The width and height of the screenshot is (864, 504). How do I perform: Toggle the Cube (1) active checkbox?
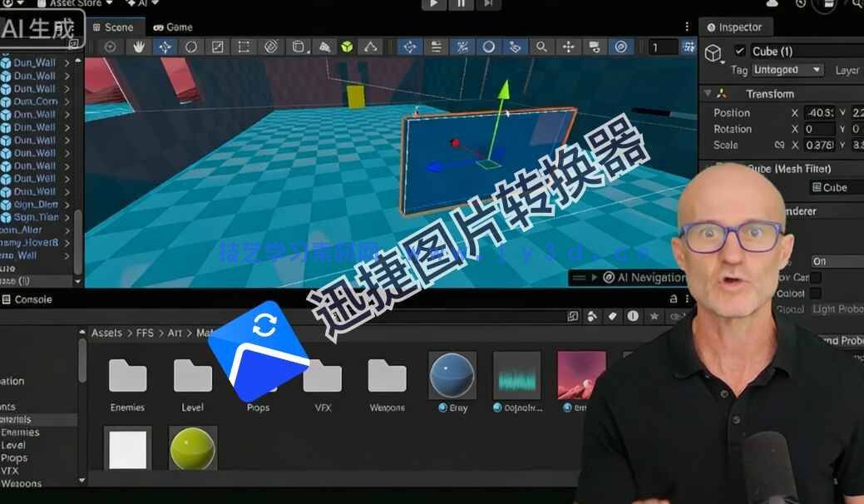740,52
